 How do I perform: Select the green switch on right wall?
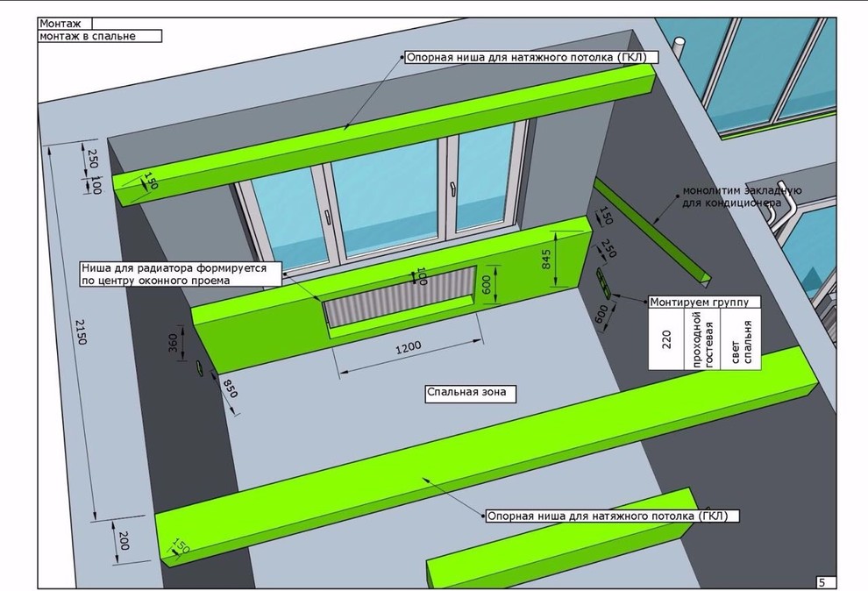pyautogui.click(x=601, y=281)
